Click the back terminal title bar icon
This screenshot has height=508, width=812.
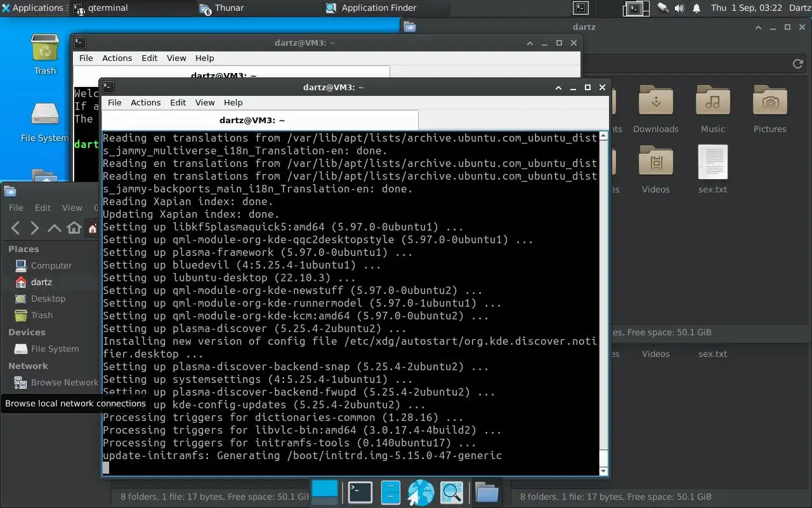(x=80, y=43)
